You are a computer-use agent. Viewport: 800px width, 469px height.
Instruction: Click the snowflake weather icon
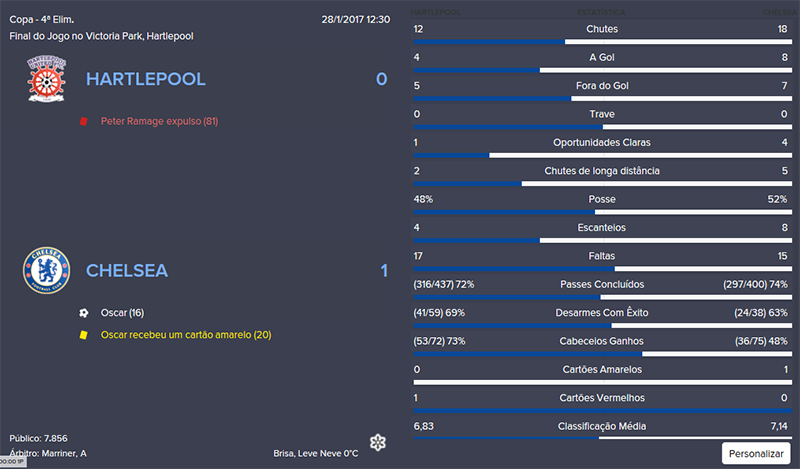pyautogui.click(x=377, y=443)
